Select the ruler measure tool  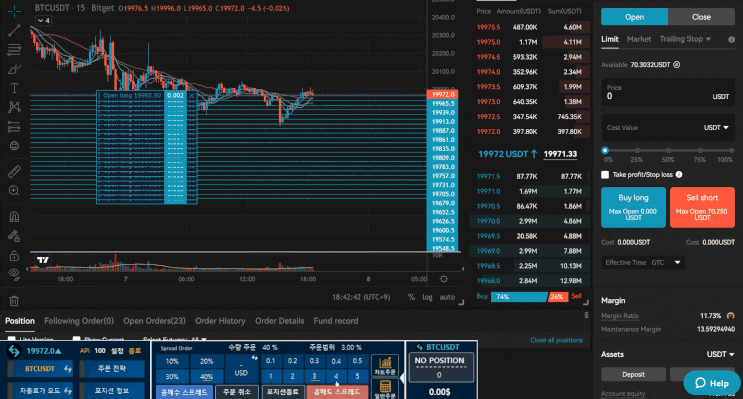[14, 171]
